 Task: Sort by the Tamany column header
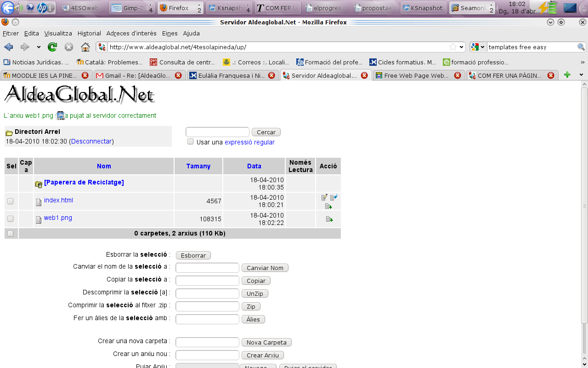click(198, 166)
